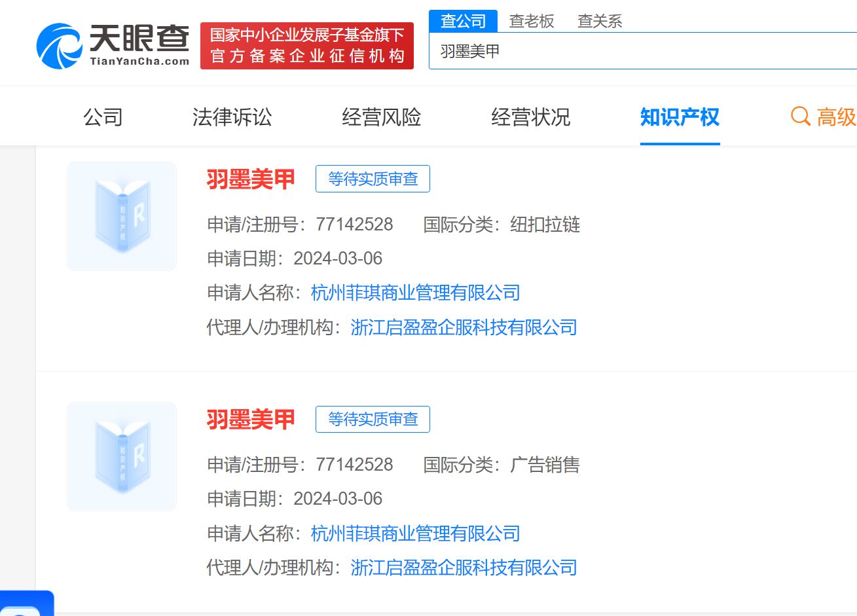Click 等待实质审查 status tag on first result
The width and height of the screenshot is (857, 616).
click(x=373, y=179)
